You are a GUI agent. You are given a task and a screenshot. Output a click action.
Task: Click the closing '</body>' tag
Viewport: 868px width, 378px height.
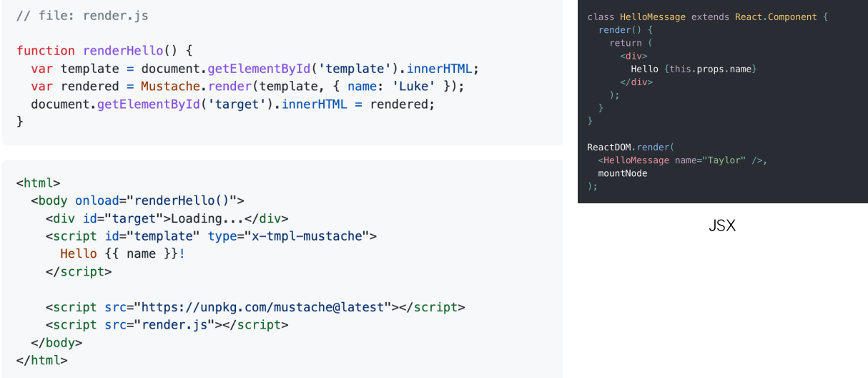pos(56,343)
